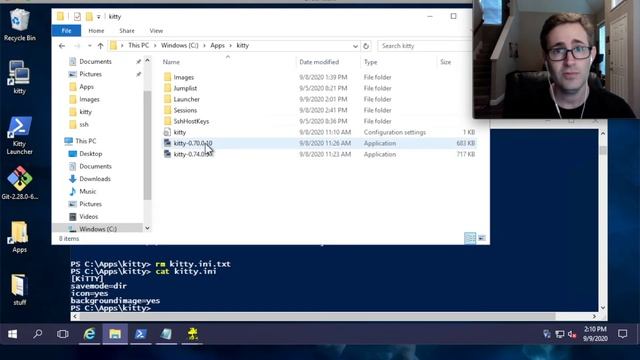Open the stuff desktop folder
This screenshot has height=360, width=640.
tap(19, 290)
